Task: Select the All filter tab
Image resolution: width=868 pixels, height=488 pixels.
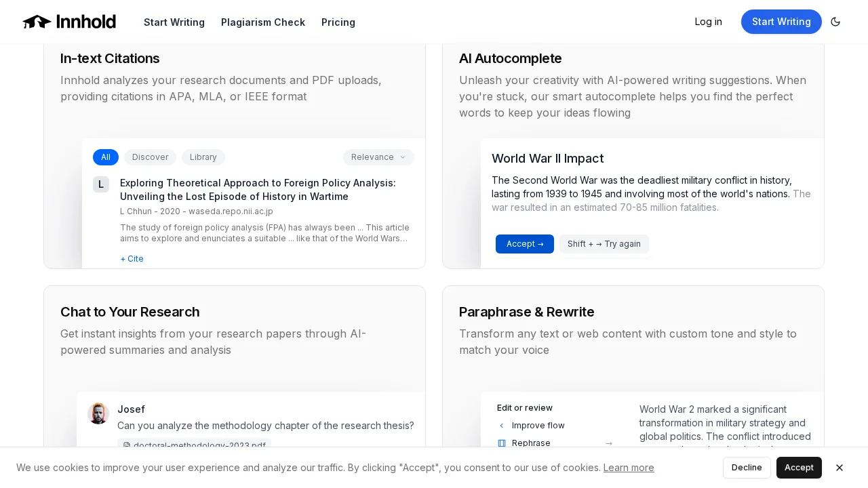Action: [106, 157]
